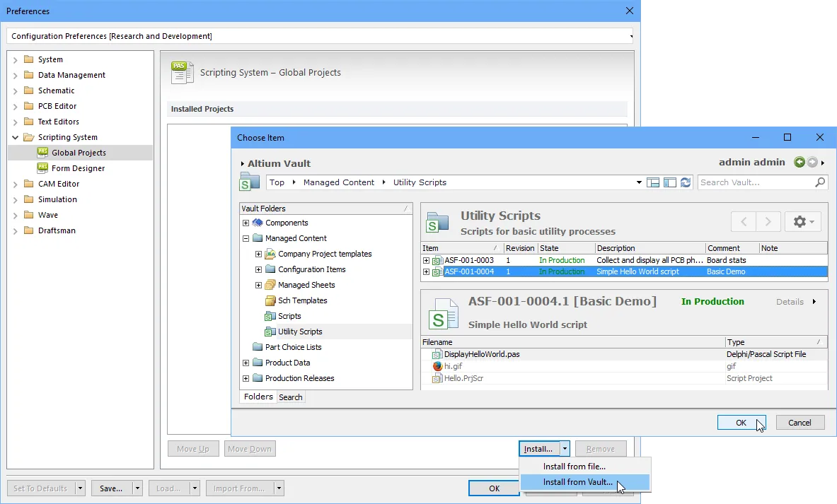Maximize the Choose Item dialog
Image resolution: width=837 pixels, height=504 pixels.
click(x=787, y=137)
